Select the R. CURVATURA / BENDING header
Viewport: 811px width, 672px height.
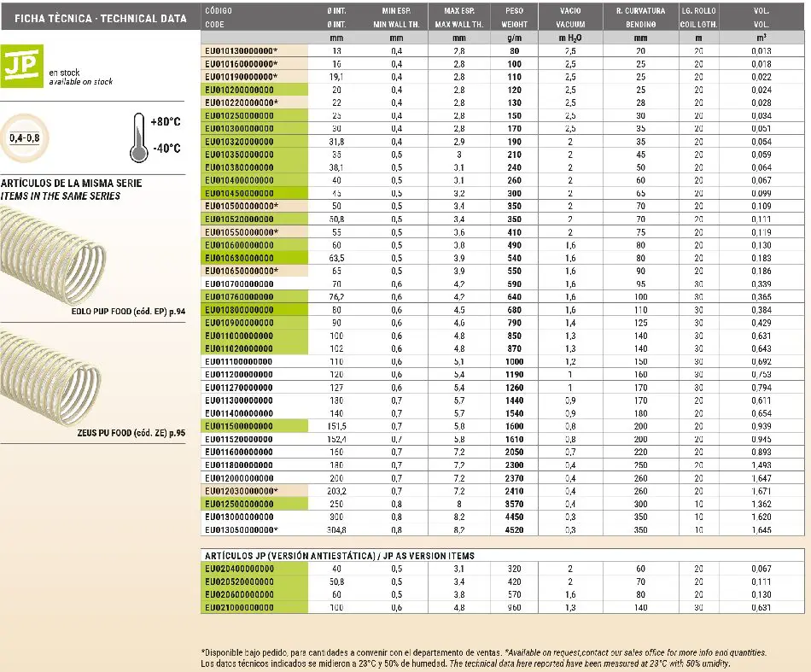click(x=640, y=17)
